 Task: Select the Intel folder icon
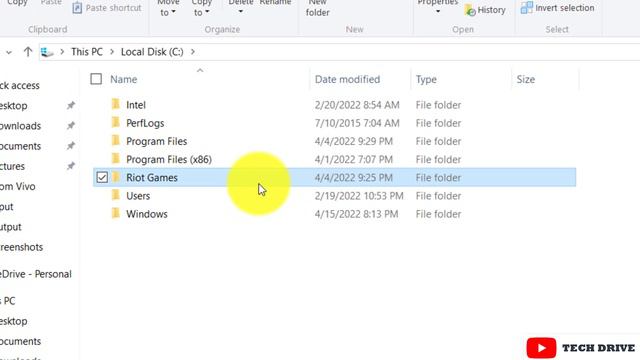pyautogui.click(x=116, y=104)
